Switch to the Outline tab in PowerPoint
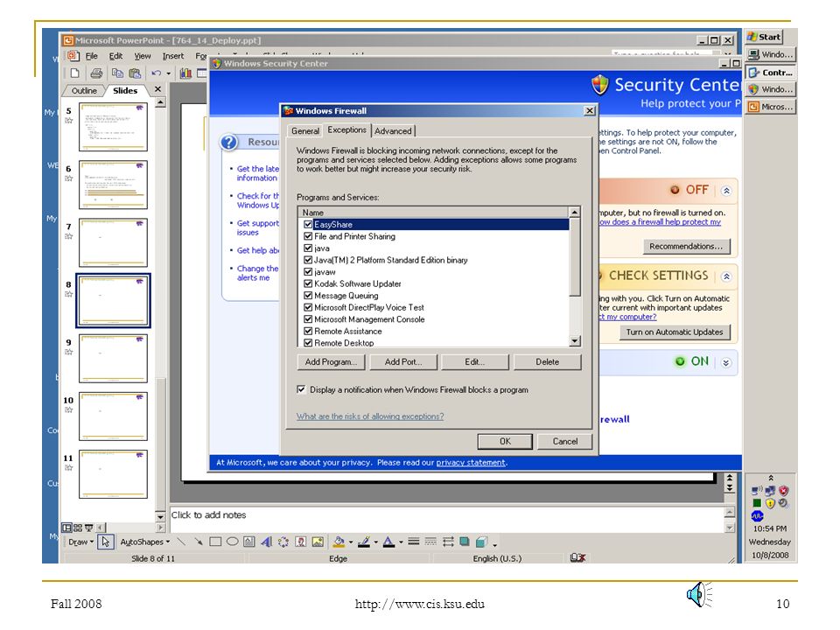This screenshot has width=840, height=630. [84, 90]
